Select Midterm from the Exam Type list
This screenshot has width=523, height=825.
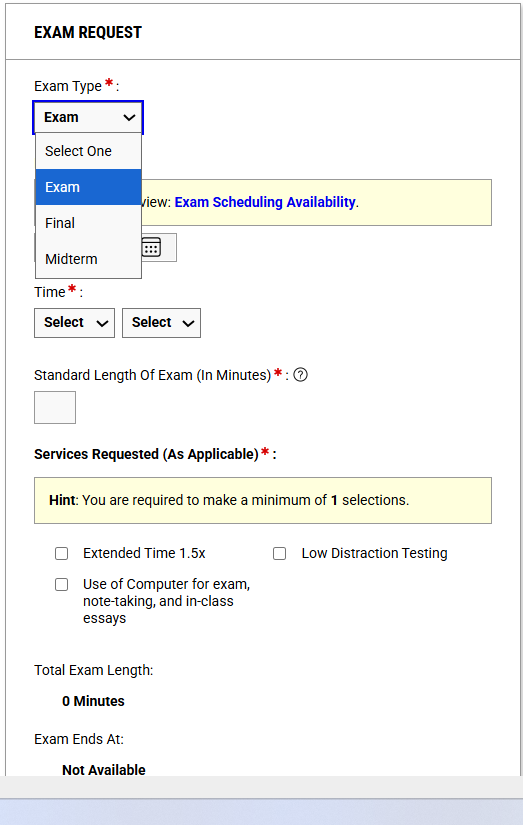pos(88,259)
